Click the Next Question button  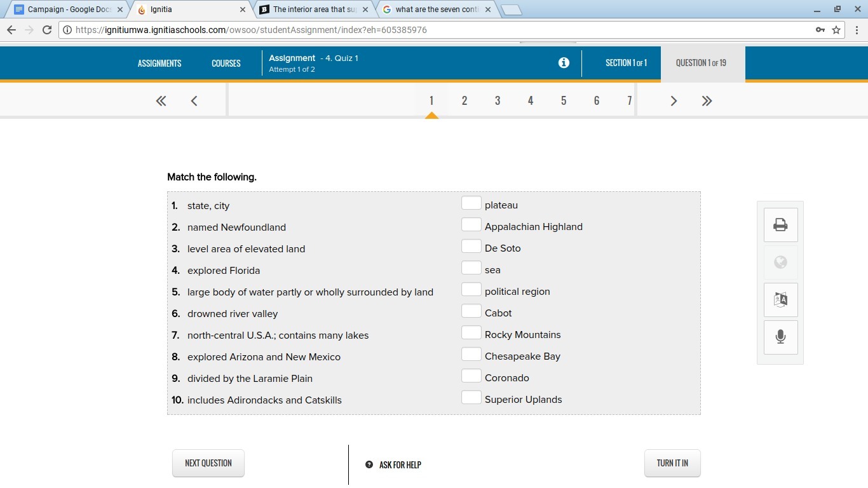tap(208, 463)
